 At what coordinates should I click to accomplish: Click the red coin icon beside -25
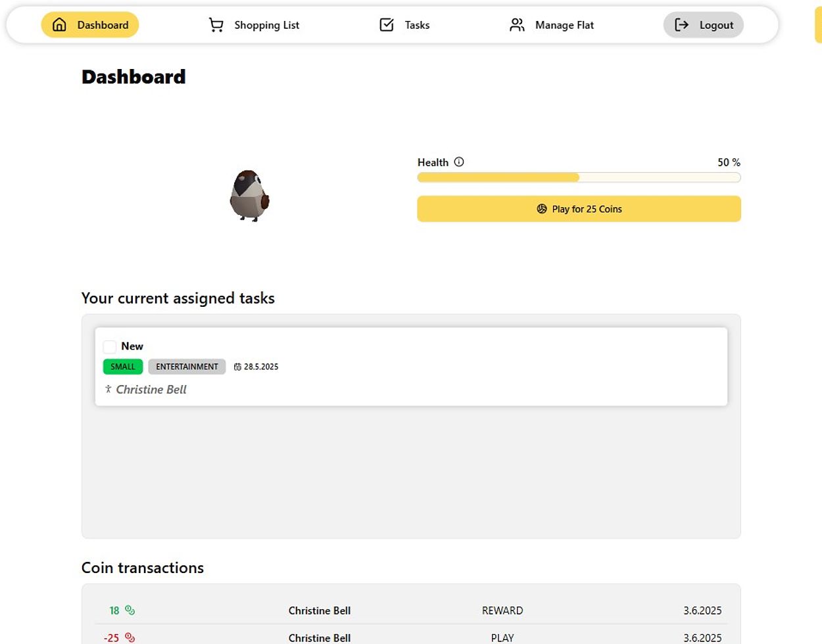(130, 637)
